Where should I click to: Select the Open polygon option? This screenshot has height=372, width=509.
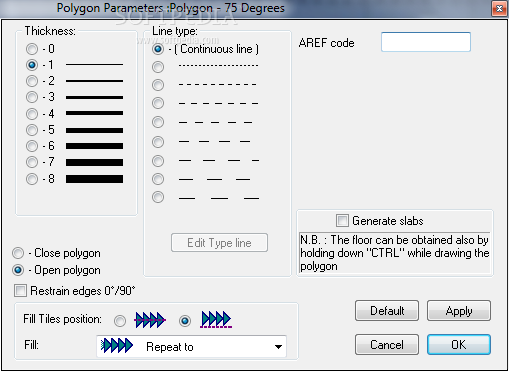click(18, 270)
